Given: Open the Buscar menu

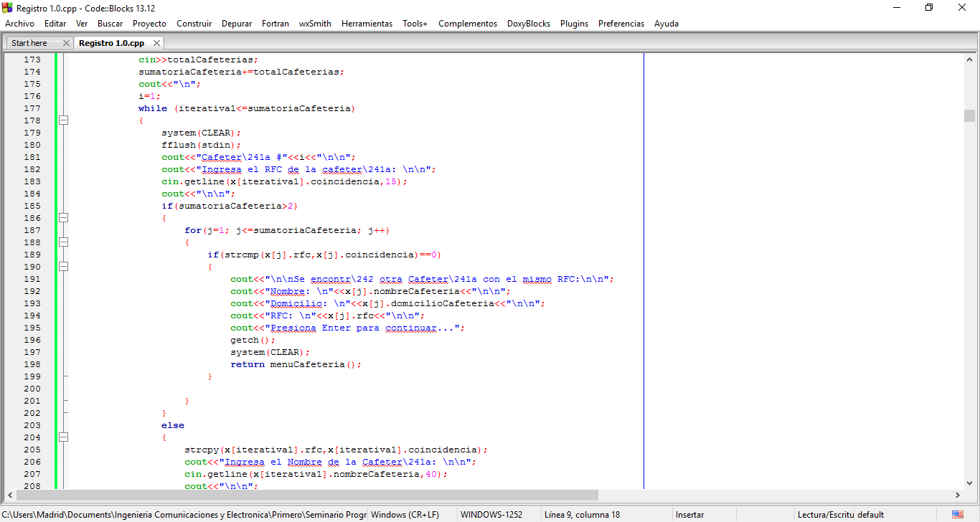Looking at the screenshot, I should [x=110, y=24].
